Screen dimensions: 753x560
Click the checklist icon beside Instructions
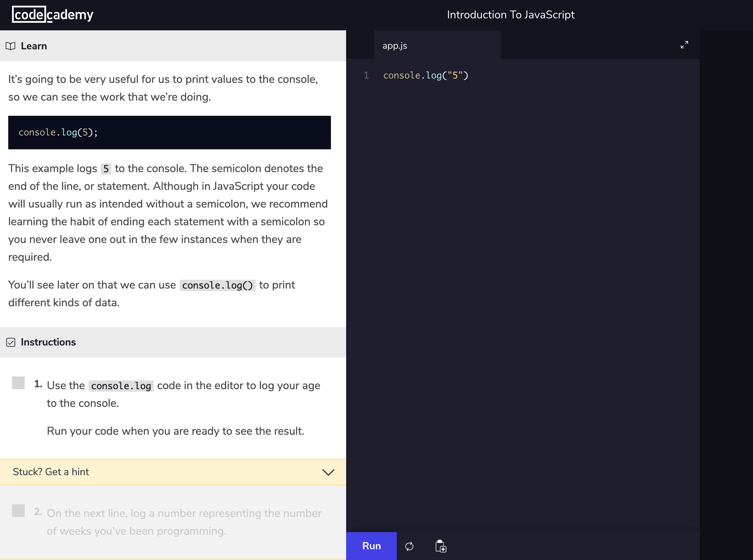coord(11,342)
